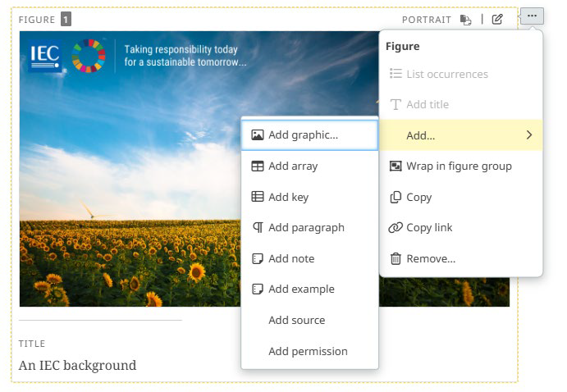Click the chevron arrow on the Add... row
The width and height of the screenshot is (567, 392).
point(529,135)
